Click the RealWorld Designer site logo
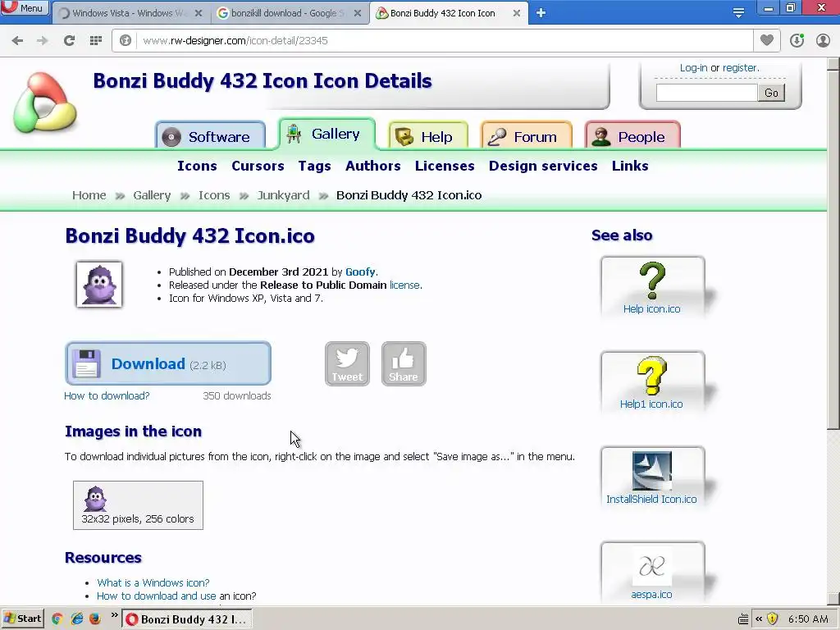This screenshot has width=840, height=630. (x=45, y=102)
